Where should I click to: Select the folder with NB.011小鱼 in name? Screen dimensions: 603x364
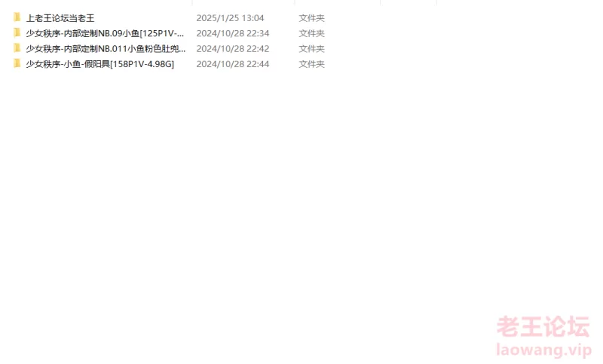click(106, 49)
